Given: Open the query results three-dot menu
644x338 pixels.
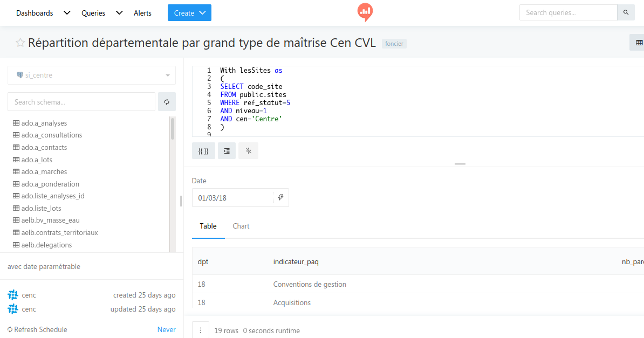Looking at the screenshot, I should (200, 329).
